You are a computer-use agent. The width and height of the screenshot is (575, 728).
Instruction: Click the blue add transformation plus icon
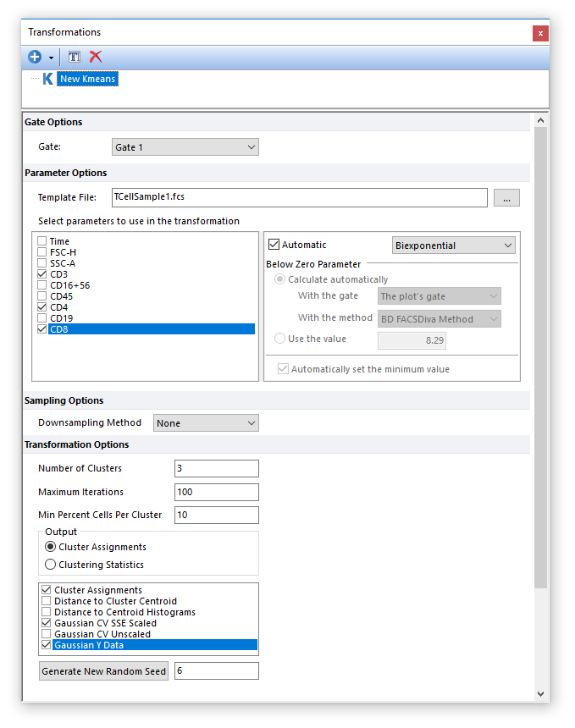[35, 57]
